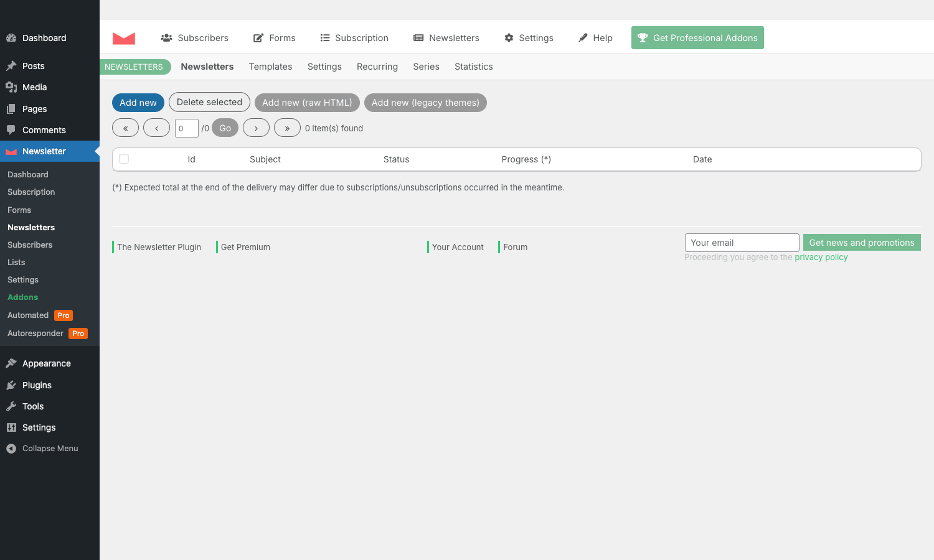934x560 pixels.
Task: Click Add new newsletter button
Action: pos(138,103)
